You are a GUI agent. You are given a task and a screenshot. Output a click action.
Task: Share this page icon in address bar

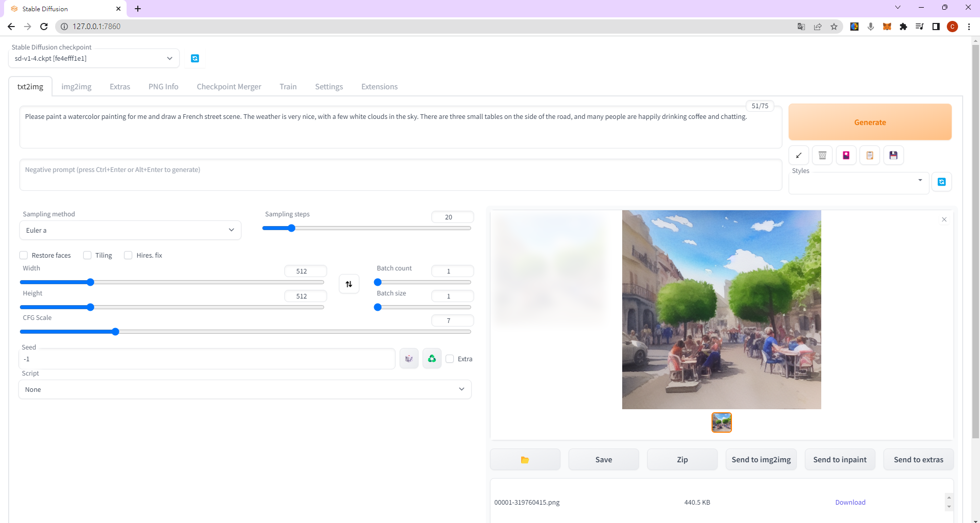818,27
